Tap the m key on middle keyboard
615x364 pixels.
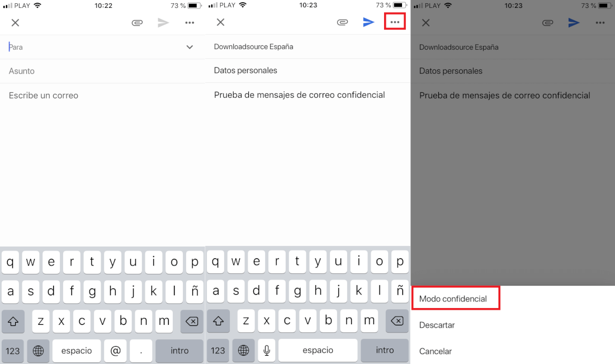(x=369, y=321)
